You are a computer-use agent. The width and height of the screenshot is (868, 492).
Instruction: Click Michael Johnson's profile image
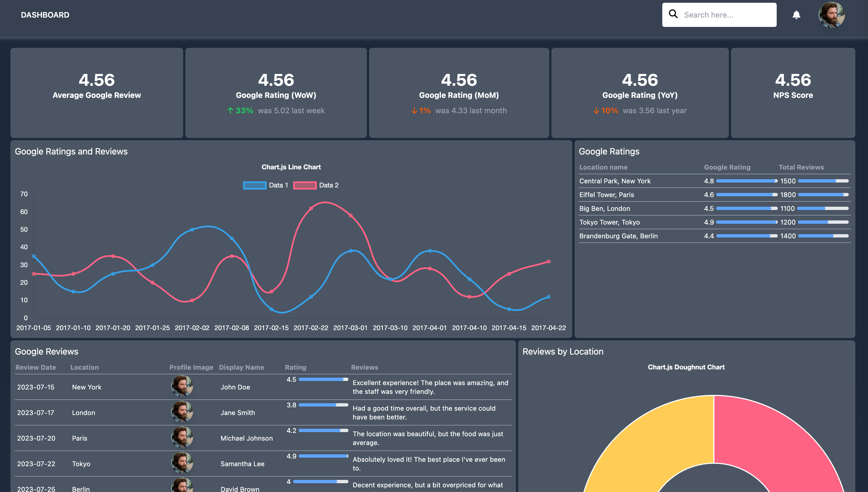click(182, 437)
